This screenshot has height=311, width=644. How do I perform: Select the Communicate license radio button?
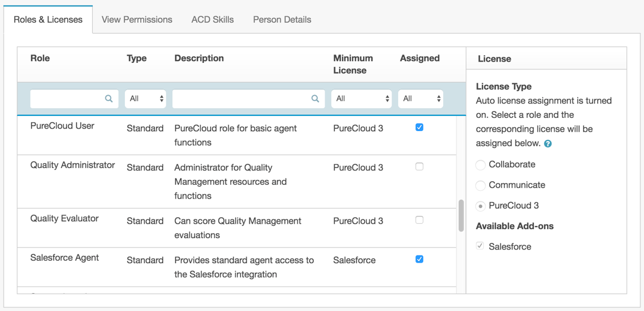(x=481, y=185)
